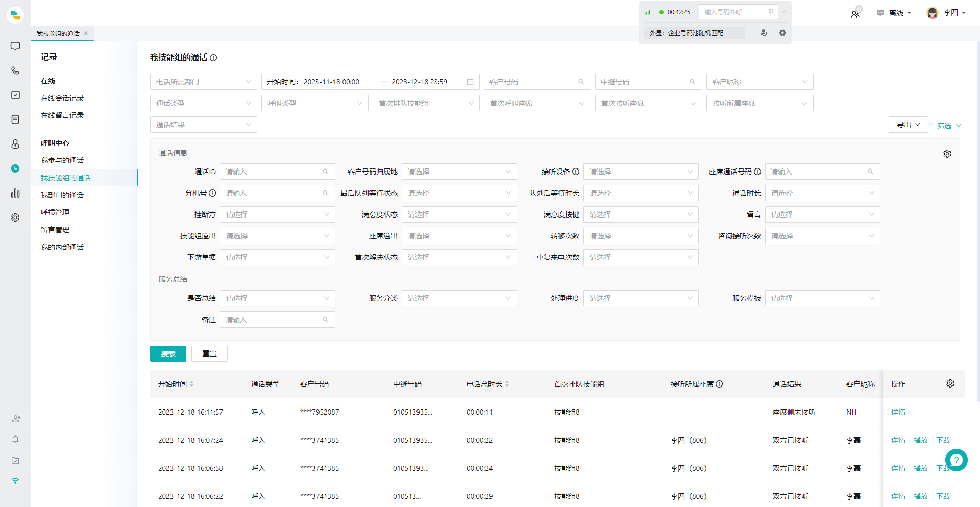Click the 重置 reset button
Screen dimensions: 980x507
[x=209, y=354]
